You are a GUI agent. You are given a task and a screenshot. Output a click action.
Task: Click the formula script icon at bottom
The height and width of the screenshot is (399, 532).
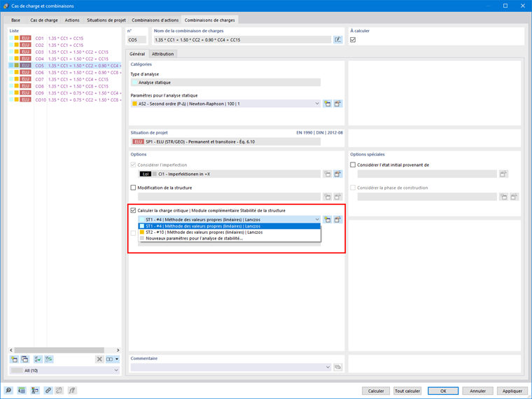pyautogui.click(x=72, y=391)
